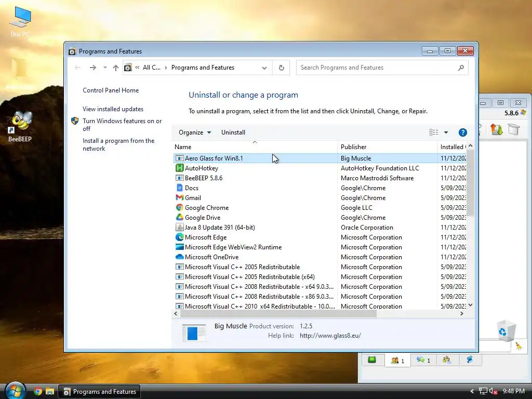Click BeeBEEP trash bucket toolbar icon

[x=514, y=129]
